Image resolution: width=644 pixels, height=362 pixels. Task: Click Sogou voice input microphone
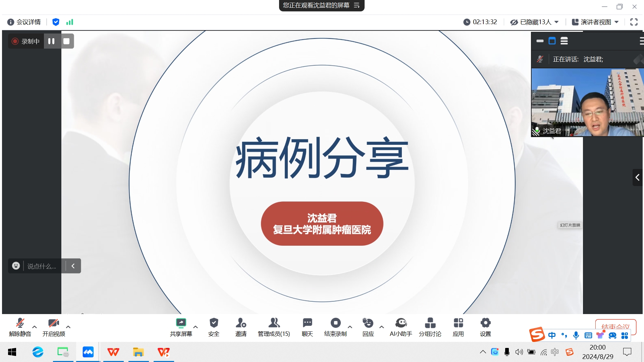(x=576, y=335)
